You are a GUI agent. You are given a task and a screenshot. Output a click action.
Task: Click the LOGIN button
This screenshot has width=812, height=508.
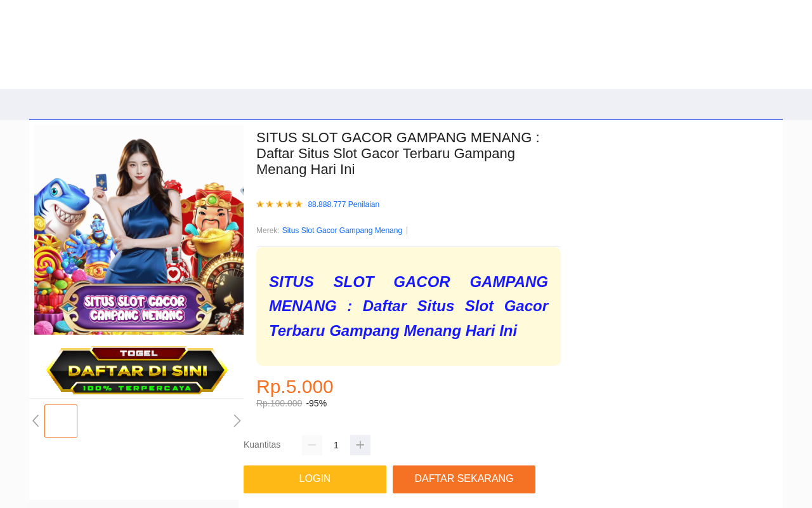pos(315,479)
